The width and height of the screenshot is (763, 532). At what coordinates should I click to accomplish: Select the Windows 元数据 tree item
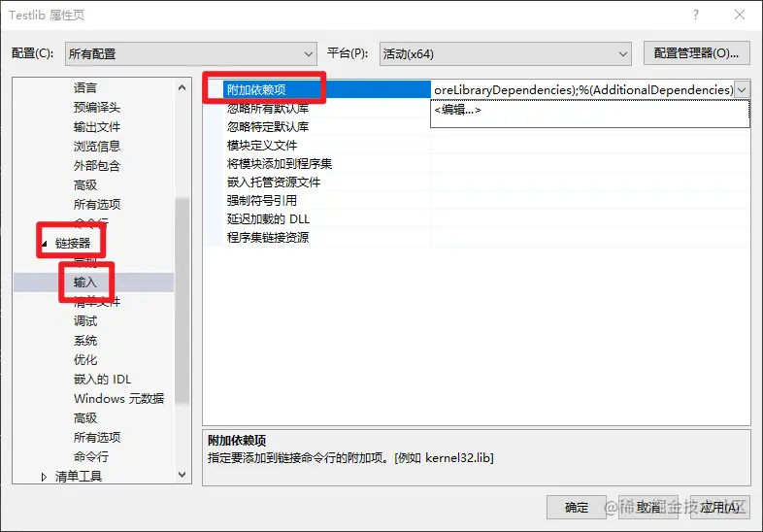pyautogui.click(x=118, y=399)
